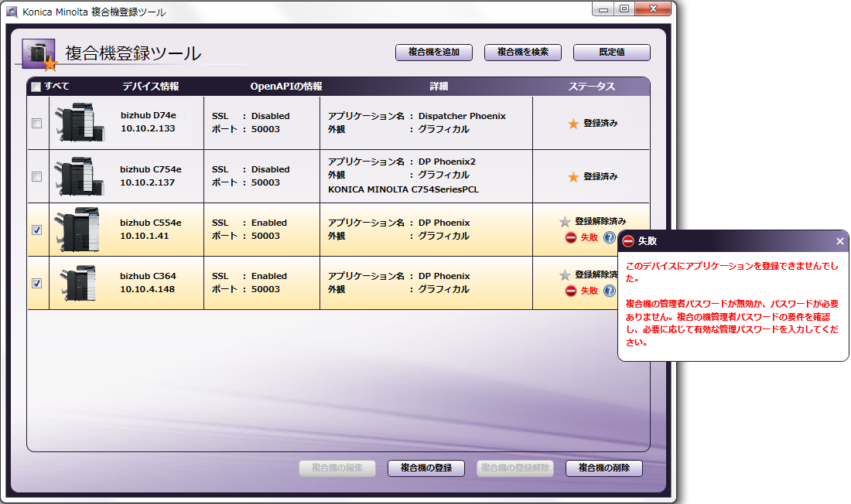Click the デバイス情報 column header

click(150, 87)
